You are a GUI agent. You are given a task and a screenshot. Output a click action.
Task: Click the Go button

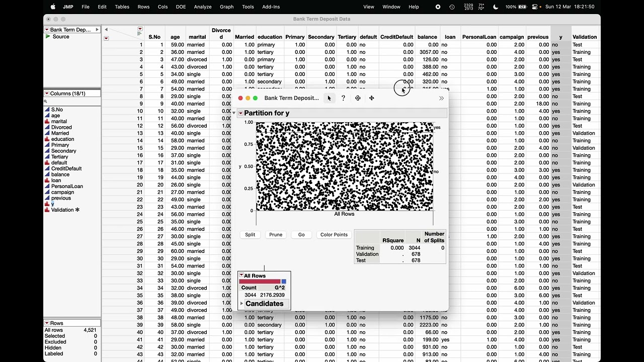click(301, 235)
